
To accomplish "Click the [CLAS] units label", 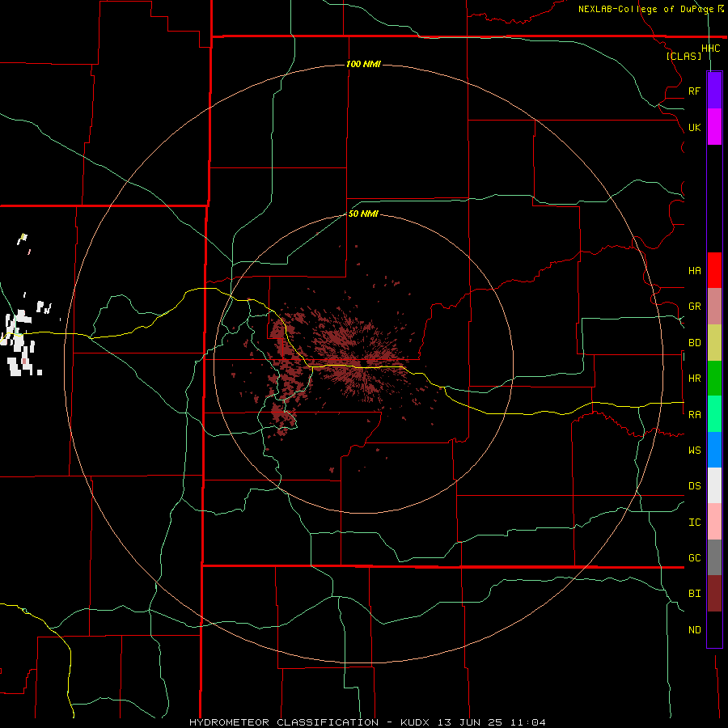I will pyautogui.click(x=684, y=56).
